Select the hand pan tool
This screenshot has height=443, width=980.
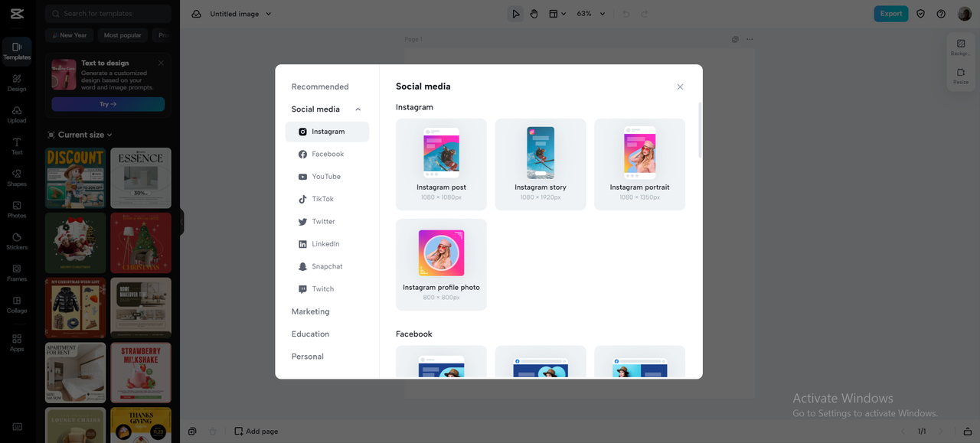(x=534, y=14)
